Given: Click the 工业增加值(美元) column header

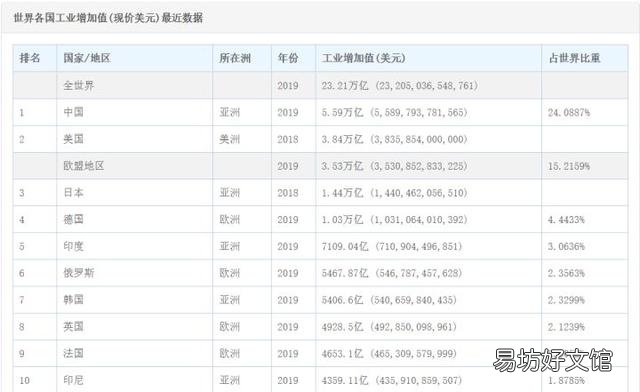Looking at the screenshot, I should click(x=364, y=58).
